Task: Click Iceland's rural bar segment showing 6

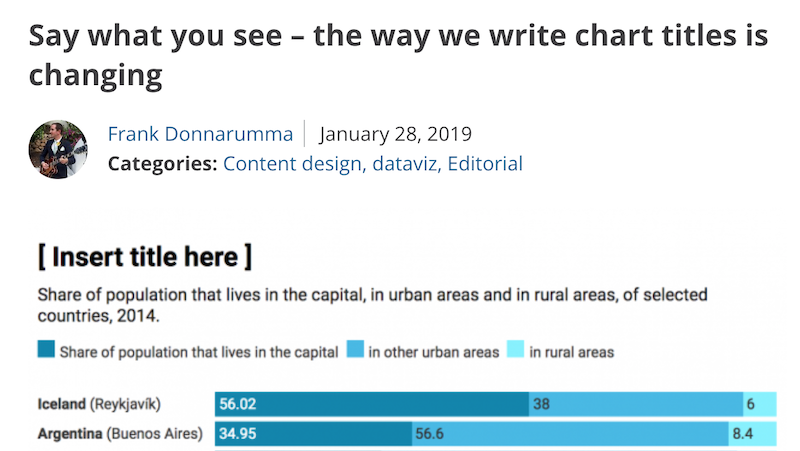Action: 759,404
